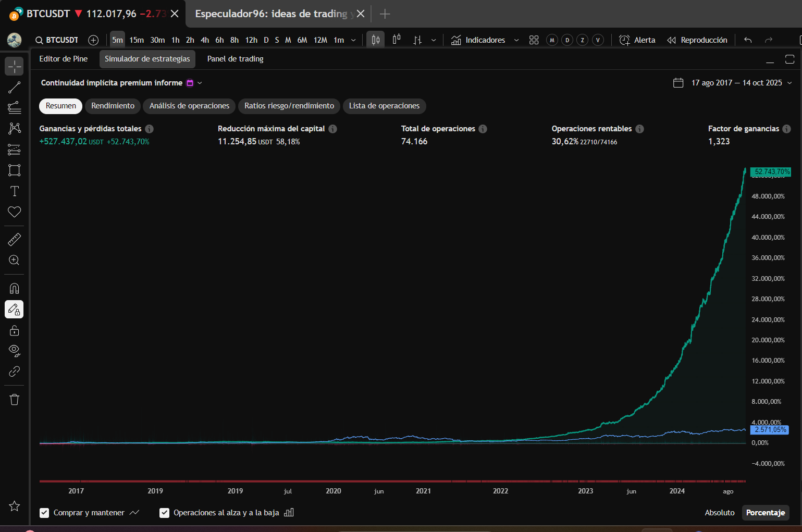Screen dimensions: 802x532
Task: Open the Lista de operaciones tab
Action: [384, 106]
